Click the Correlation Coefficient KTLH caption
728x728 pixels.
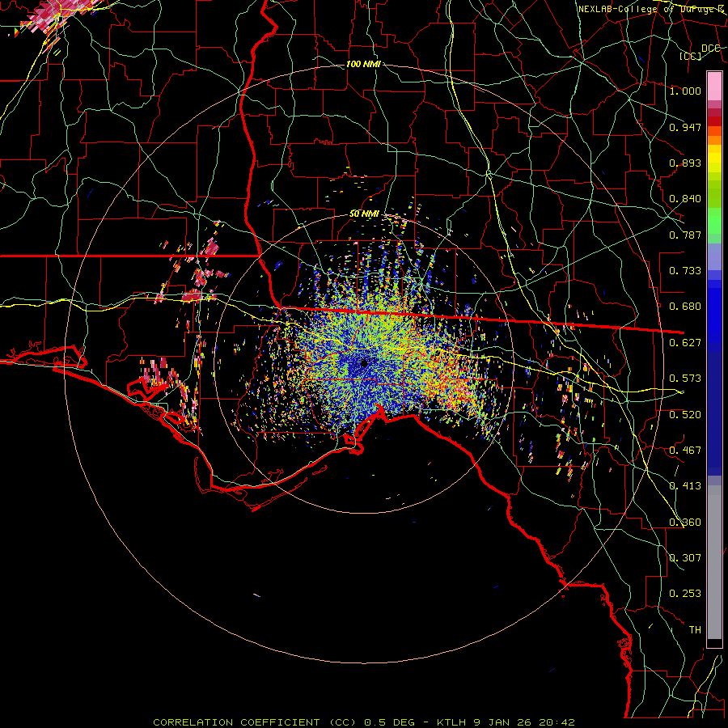click(364, 722)
